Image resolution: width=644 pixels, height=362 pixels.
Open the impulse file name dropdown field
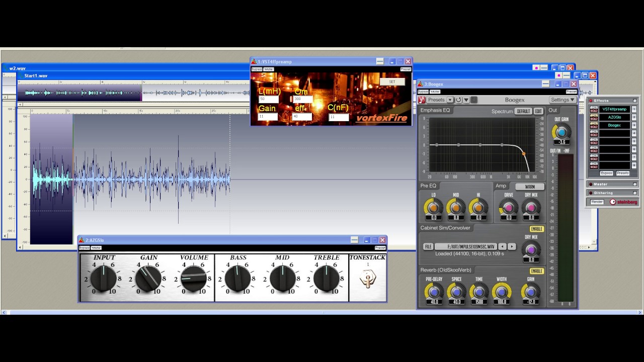(466, 246)
